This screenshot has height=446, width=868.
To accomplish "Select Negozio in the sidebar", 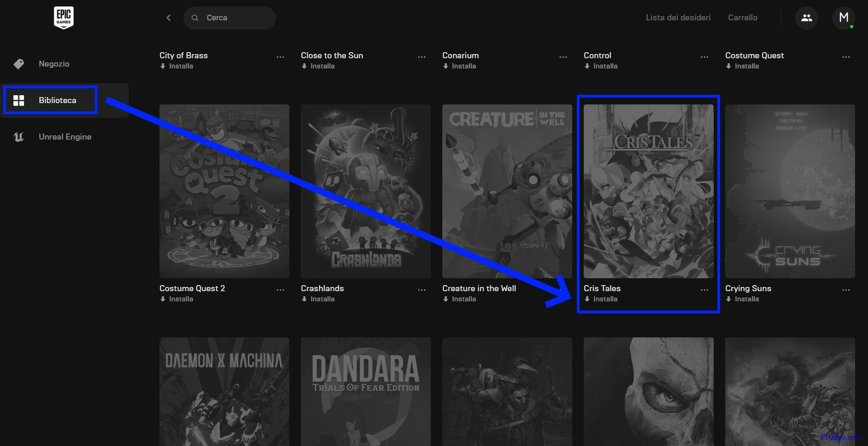I will (65, 64).
